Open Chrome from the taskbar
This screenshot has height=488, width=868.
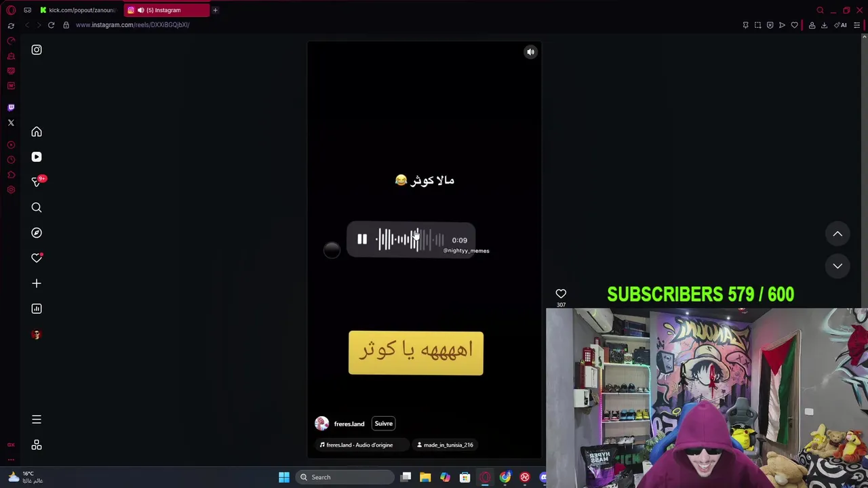[x=505, y=477]
